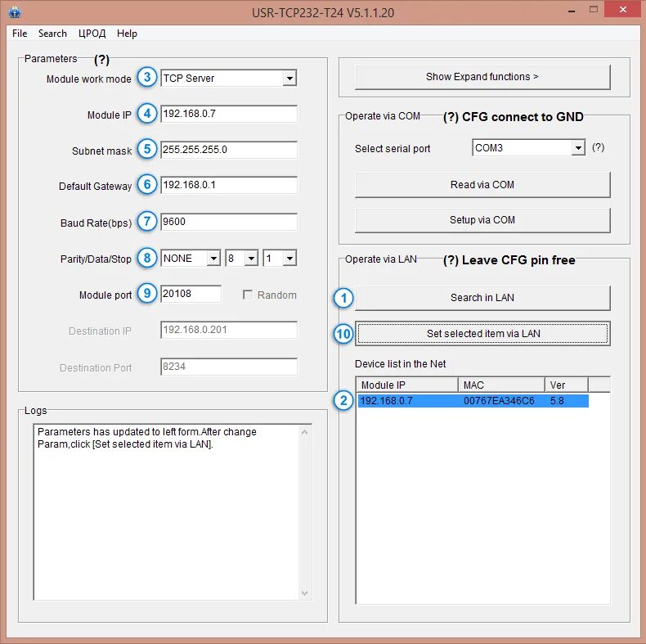Click the Logs scrollbar up arrow
Image resolution: width=646 pixels, height=644 pixels.
coord(304,432)
